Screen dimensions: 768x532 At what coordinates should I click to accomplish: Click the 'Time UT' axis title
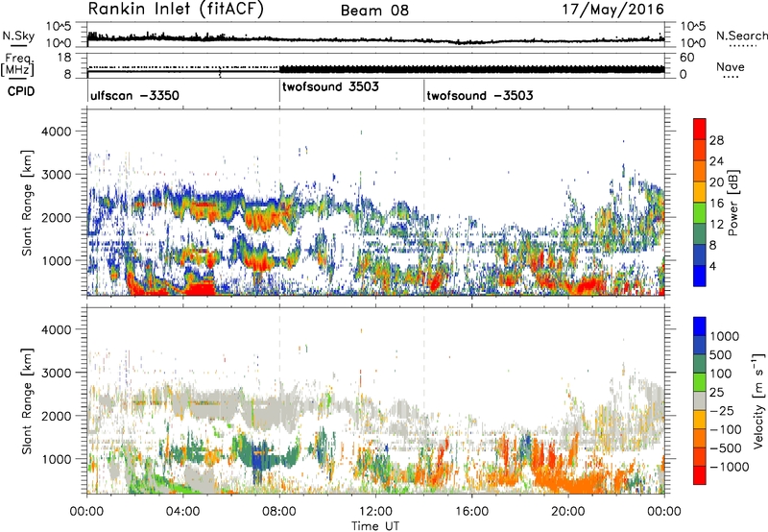point(375,526)
